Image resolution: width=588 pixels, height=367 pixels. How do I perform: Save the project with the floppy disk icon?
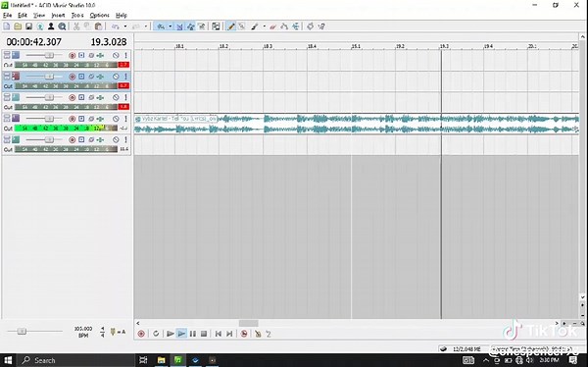28,26
